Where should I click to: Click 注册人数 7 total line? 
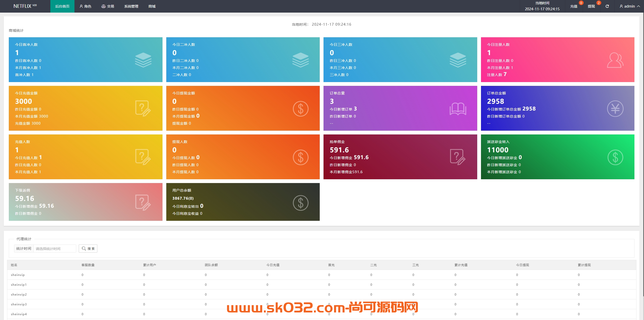pos(497,75)
